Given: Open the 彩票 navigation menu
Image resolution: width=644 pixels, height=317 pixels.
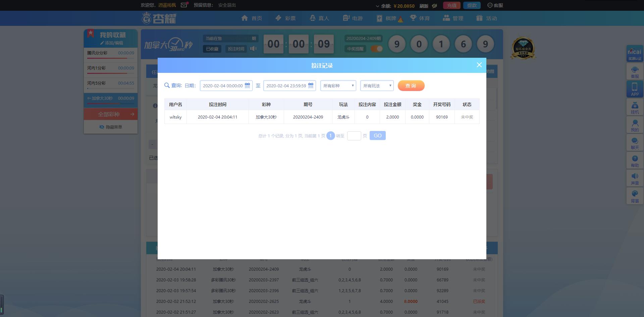Looking at the screenshot, I should coord(285,18).
